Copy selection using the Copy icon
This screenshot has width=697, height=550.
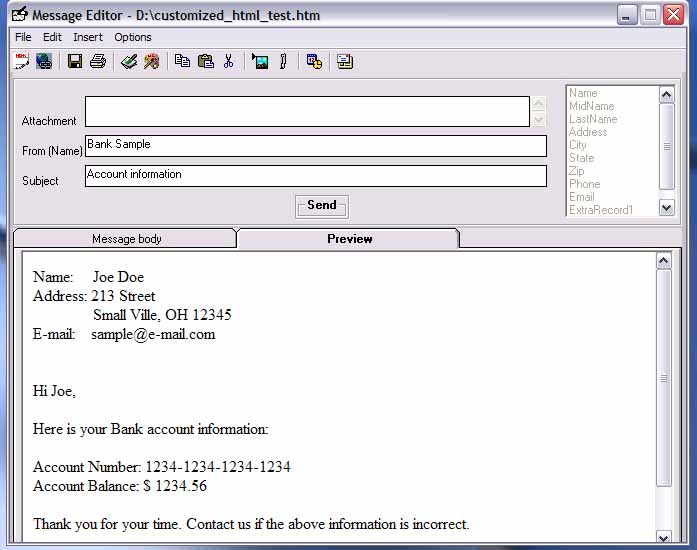pyautogui.click(x=182, y=62)
